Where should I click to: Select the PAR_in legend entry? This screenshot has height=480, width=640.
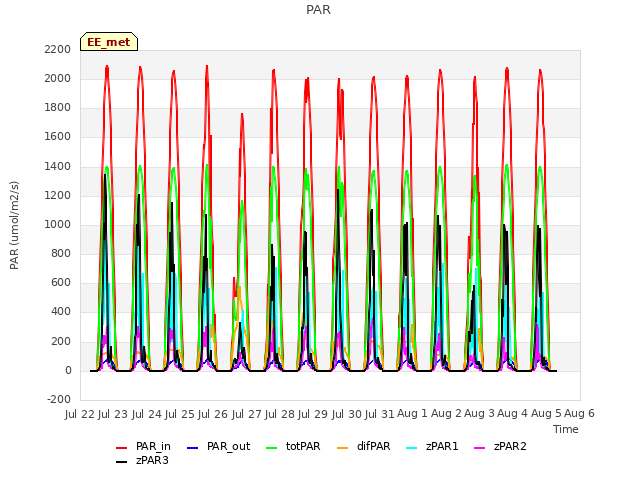point(143,447)
